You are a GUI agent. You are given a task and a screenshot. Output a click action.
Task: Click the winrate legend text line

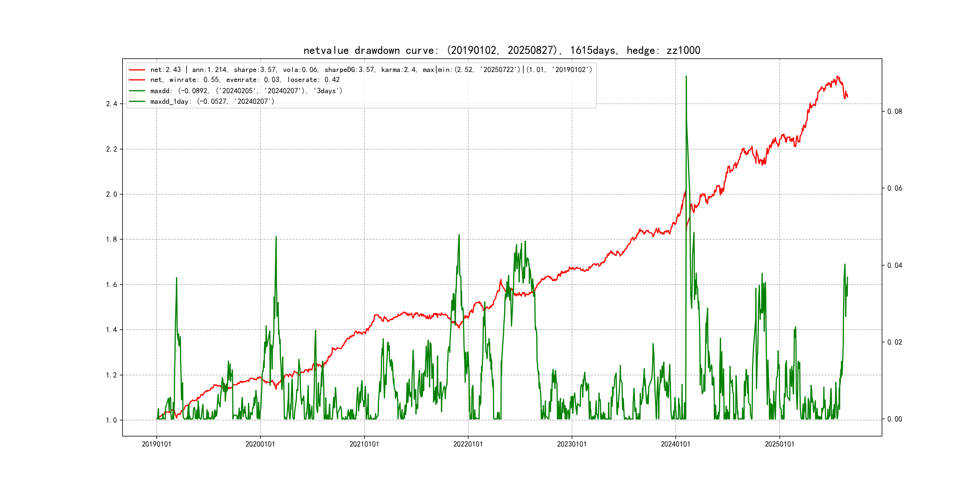pos(245,80)
